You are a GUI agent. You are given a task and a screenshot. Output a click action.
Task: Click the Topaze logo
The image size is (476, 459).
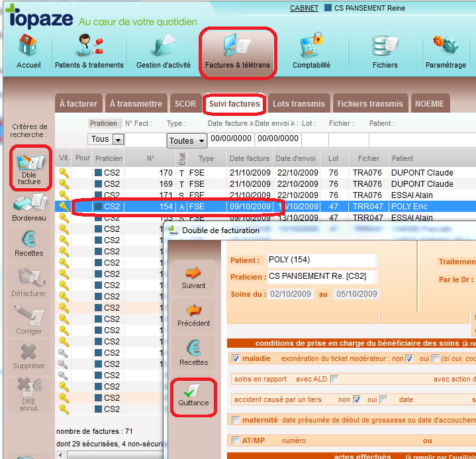tap(40, 17)
